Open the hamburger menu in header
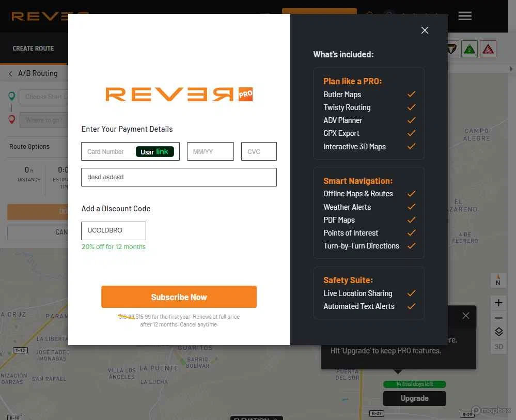516x420 pixels. [465, 15]
